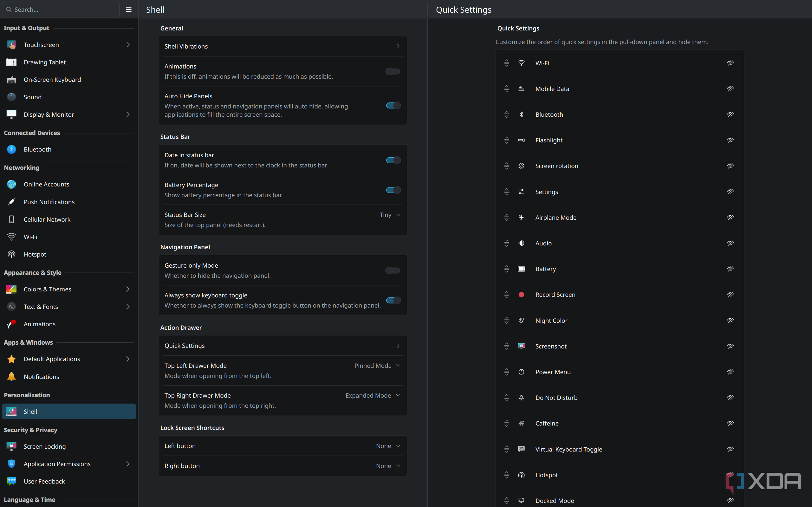Image resolution: width=812 pixels, height=507 pixels.
Task: Click the Night Color quick setting icon
Action: (x=521, y=320)
